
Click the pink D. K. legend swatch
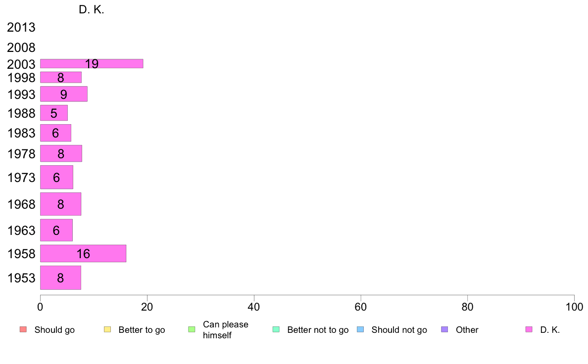click(529, 329)
